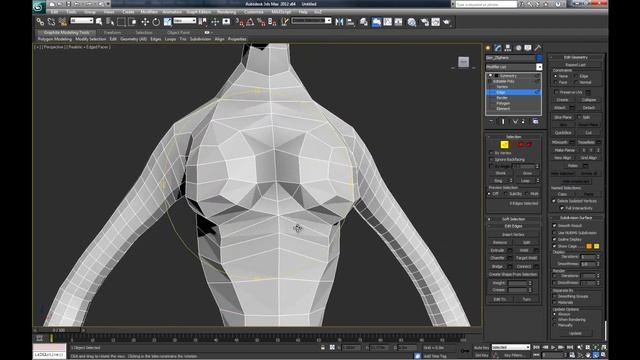
Task: Open Polygon Modeling ribbon panel
Action: [55, 39]
